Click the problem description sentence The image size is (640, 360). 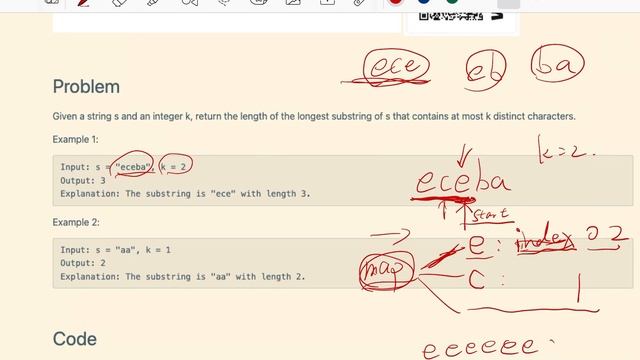tap(314, 116)
